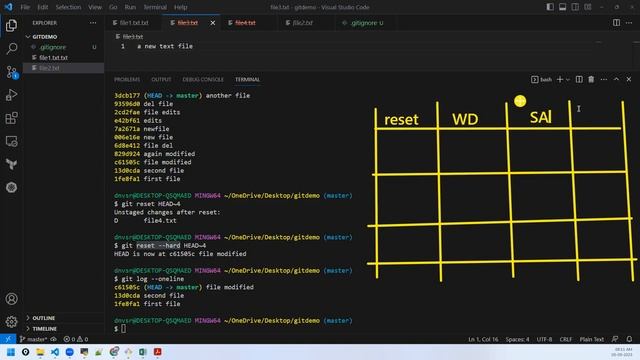Split the editor right
This screenshot has height=360, width=640.
(x=616, y=23)
